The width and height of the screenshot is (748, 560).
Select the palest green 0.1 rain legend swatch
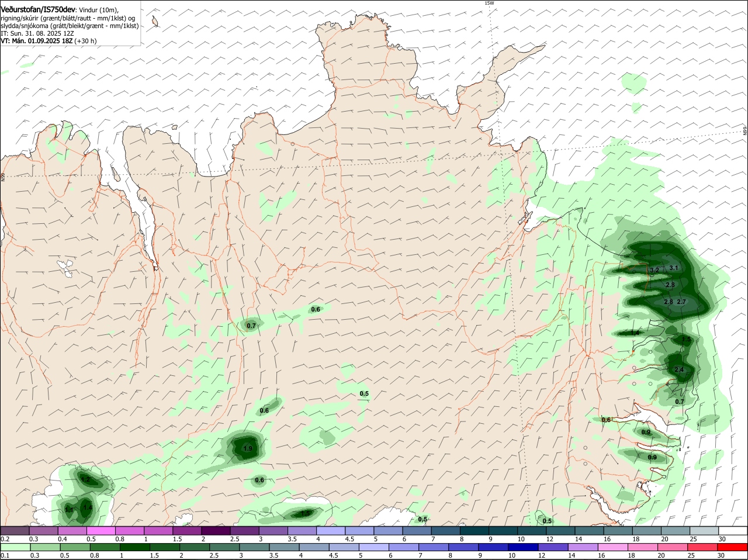(x=15, y=547)
